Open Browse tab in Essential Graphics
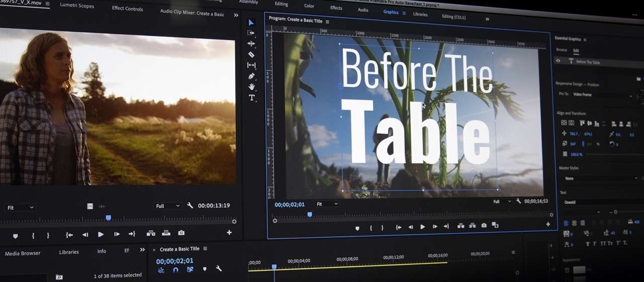Screen dimensions: 644x282 [x=561, y=50]
